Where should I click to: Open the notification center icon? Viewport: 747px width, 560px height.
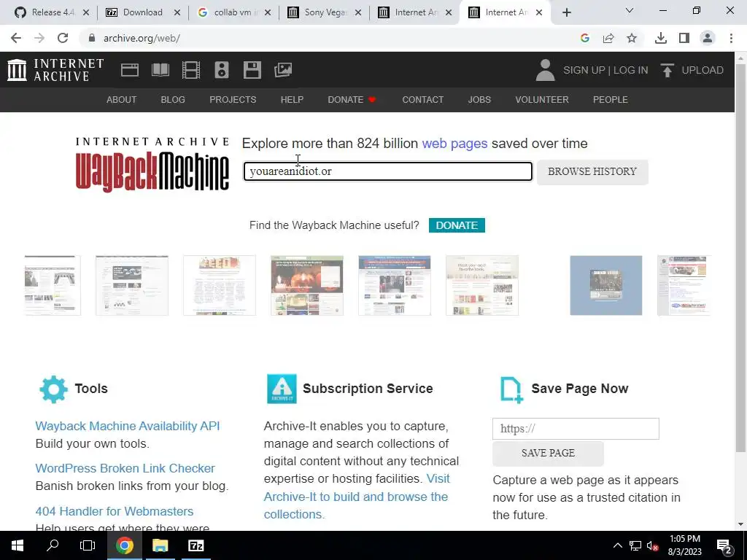[724, 545]
